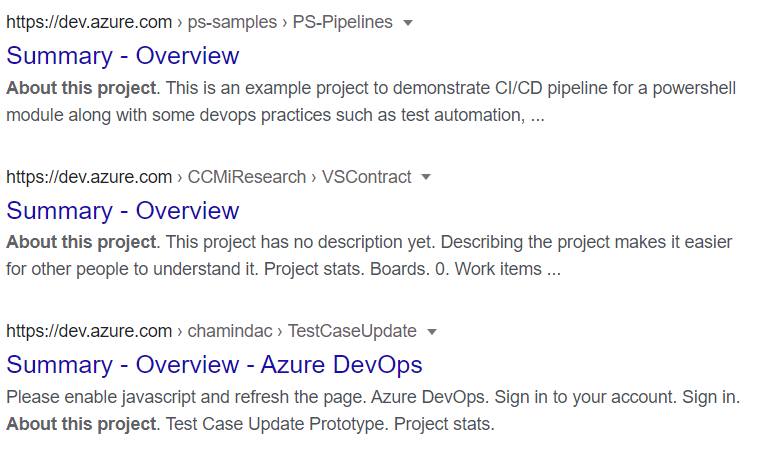Image resolution: width=770 pixels, height=469 pixels.
Task: Click 'This project has no description yet' text
Action: coord(301,242)
